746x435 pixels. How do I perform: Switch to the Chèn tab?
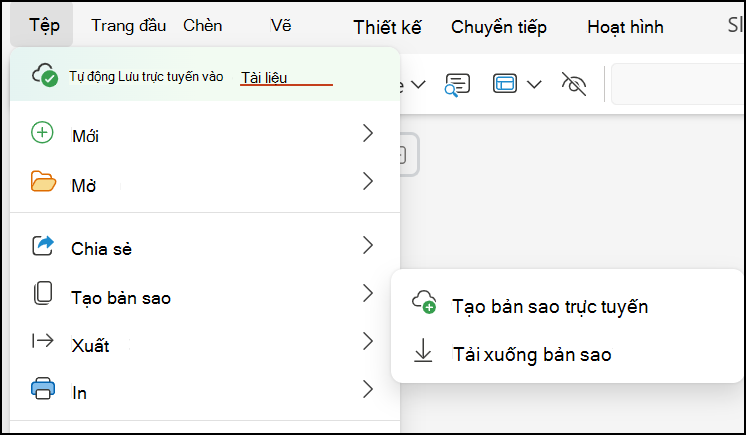[203, 25]
